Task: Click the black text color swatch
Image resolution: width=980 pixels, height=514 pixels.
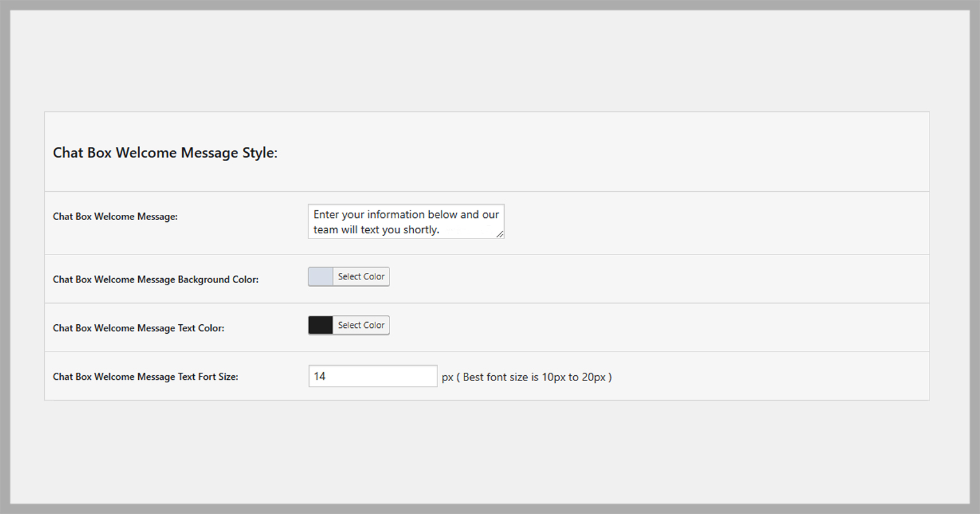Action: point(320,325)
